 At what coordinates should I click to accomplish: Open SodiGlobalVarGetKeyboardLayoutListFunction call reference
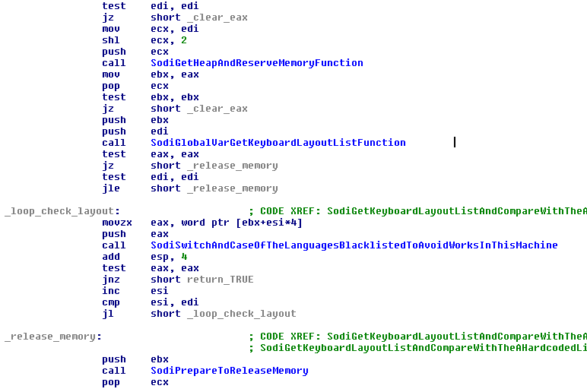point(278,143)
